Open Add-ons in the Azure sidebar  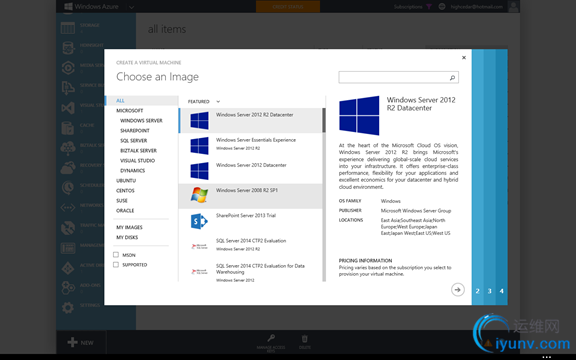80,288
